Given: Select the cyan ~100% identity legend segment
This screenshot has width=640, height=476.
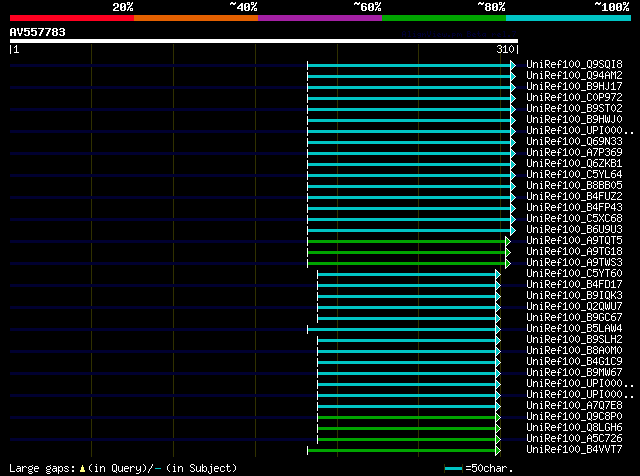Looking at the screenshot, I should pos(568,18).
